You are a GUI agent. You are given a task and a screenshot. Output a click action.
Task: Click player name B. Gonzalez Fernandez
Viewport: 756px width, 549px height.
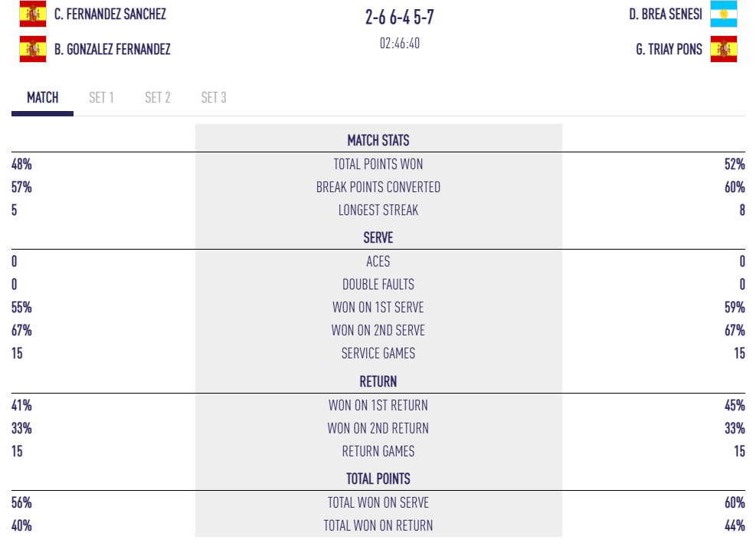point(113,49)
